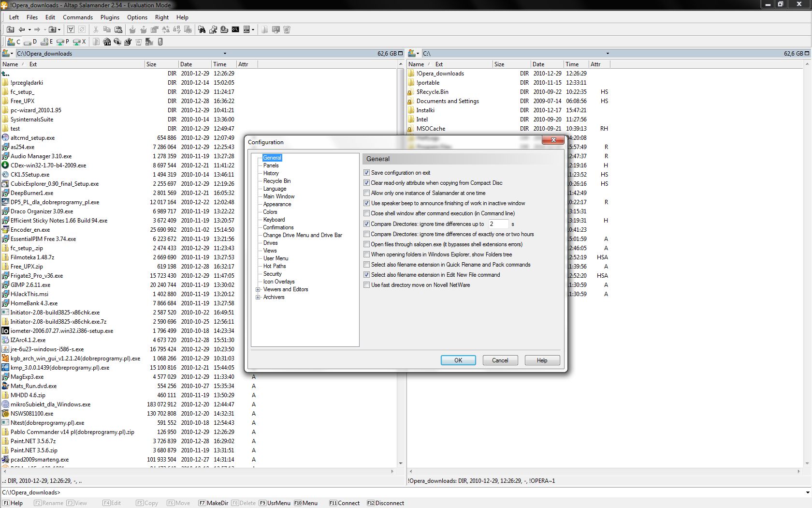This screenshot has height=508, width=812.
Task: Click the Documents icon in drive bar
Action: pyautogui.click(x=96, y=42)
